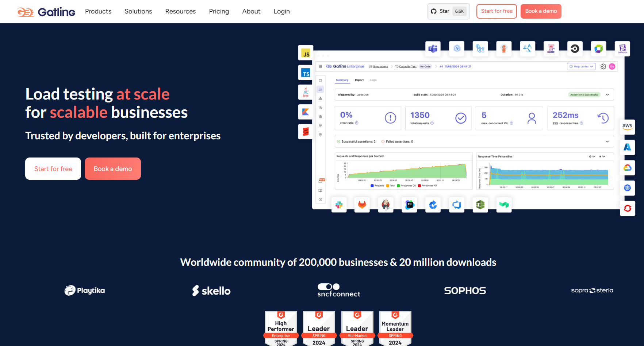This screenshot has width=644, height=346.
Task: Click the Kubernetes icon
Action: pos(628,188)
